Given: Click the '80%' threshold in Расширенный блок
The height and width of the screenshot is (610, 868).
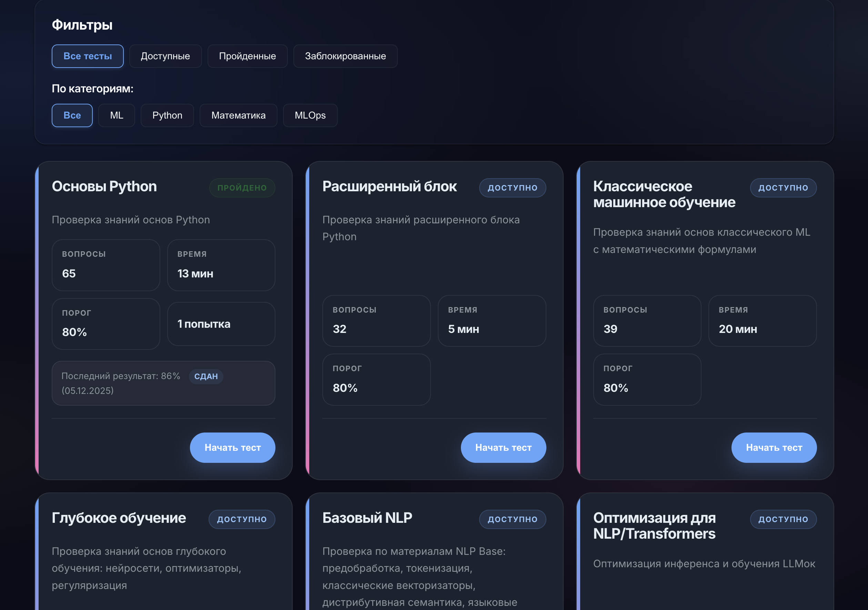Looking at the screenshot, I should pyautogui.click(x=345, y=388).
